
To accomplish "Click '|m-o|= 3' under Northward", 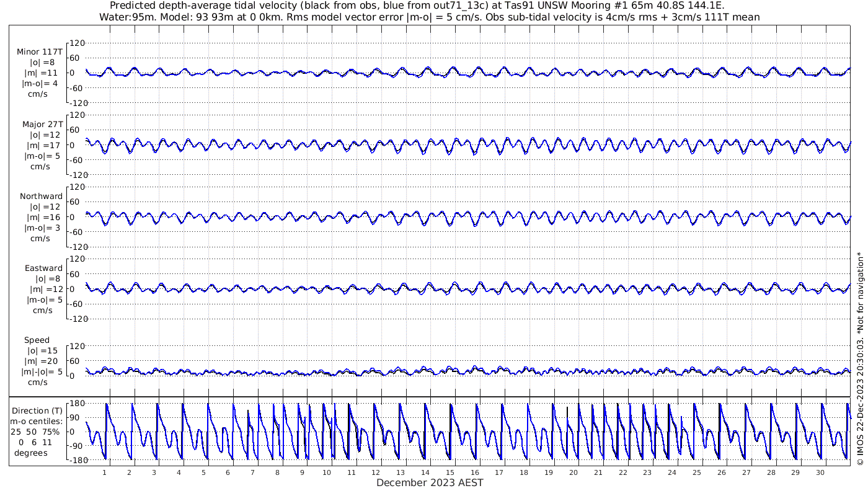I will 42,228.
